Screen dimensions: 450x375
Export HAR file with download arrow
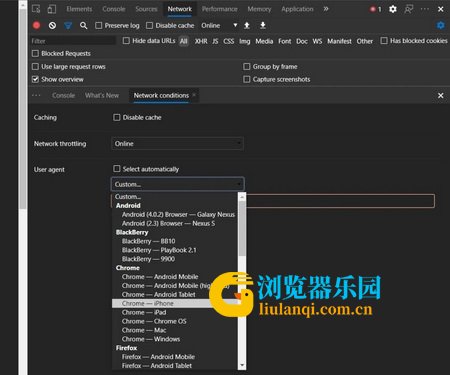click(x=263, y=25)
